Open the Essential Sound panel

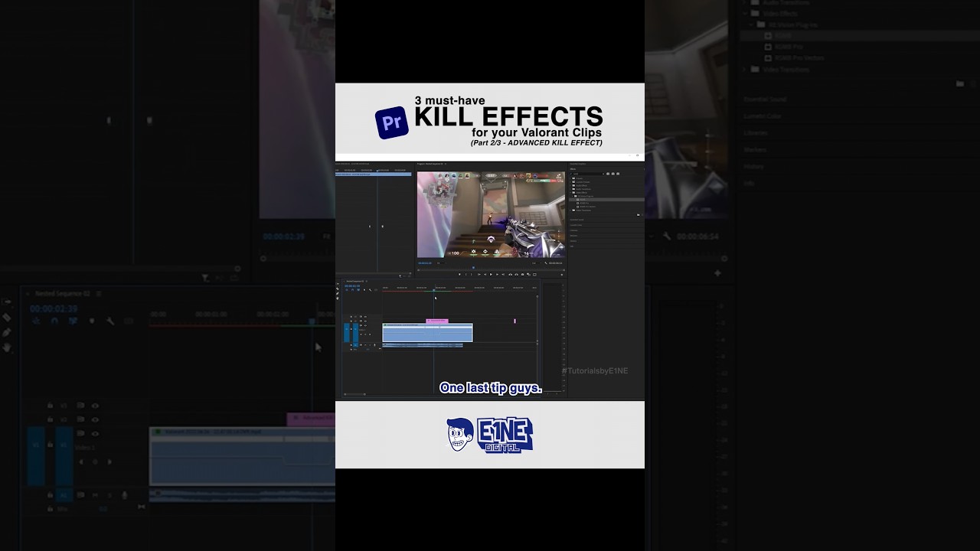tap(577, 220)
